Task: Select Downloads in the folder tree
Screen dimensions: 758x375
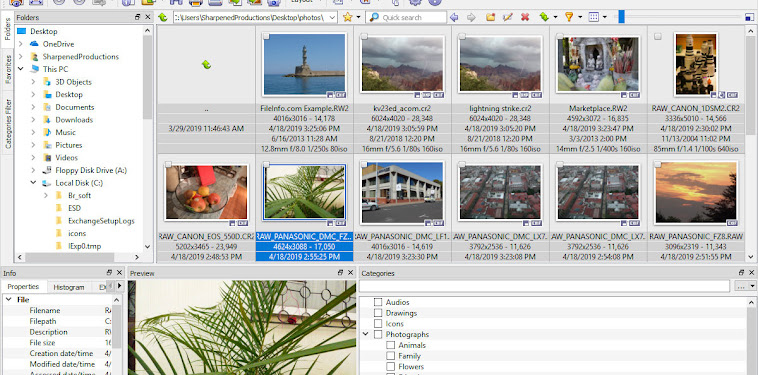Action: pos(74,120)
